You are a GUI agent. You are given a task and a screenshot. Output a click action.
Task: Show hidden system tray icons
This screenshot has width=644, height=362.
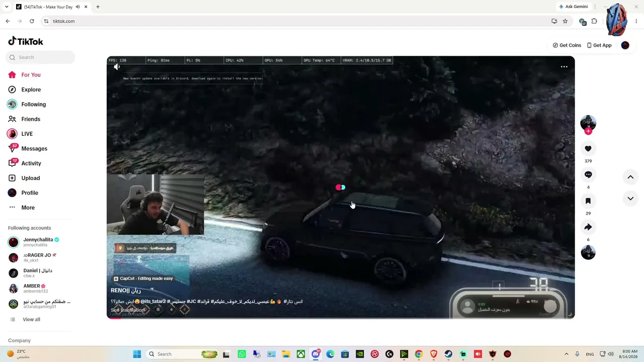click(x=566, y=354)
